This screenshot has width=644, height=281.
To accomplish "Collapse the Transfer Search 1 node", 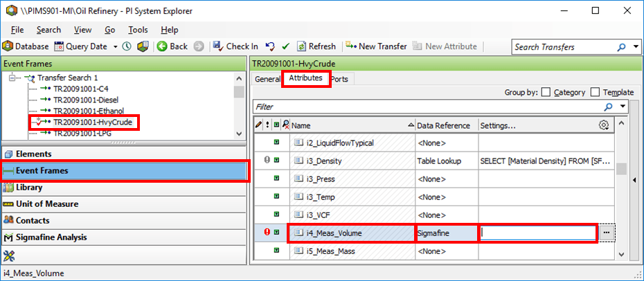I will [x=12, y=78].
